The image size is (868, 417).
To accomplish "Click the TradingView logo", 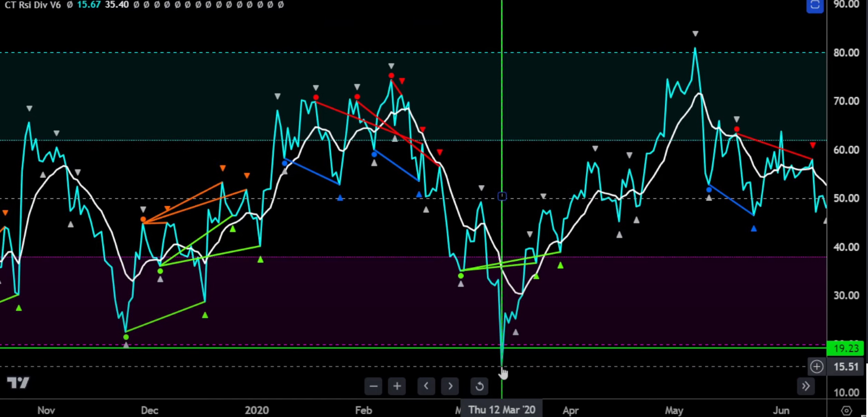I will pos(18,382).
